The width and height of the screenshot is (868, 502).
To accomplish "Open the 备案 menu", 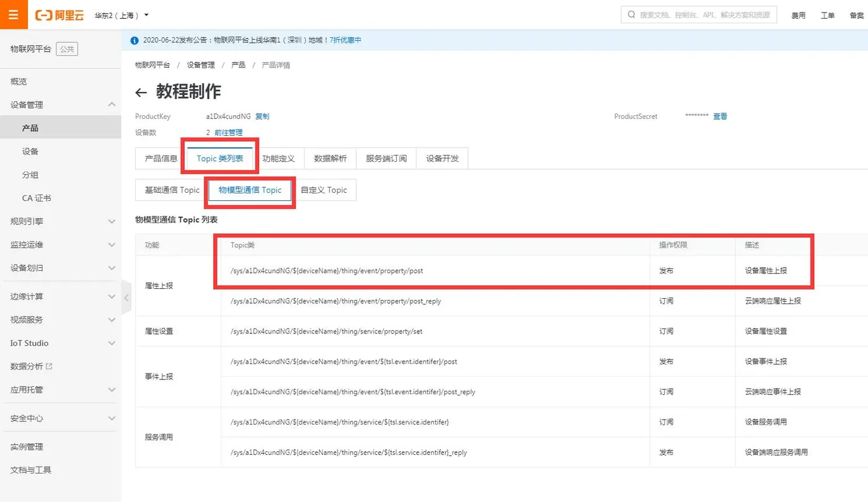I will (857, 15).
